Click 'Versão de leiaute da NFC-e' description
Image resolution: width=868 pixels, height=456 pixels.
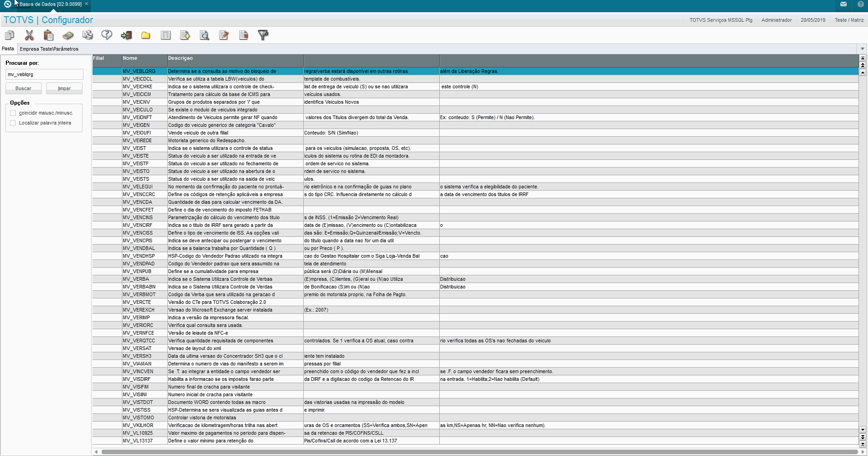point(198,333)
